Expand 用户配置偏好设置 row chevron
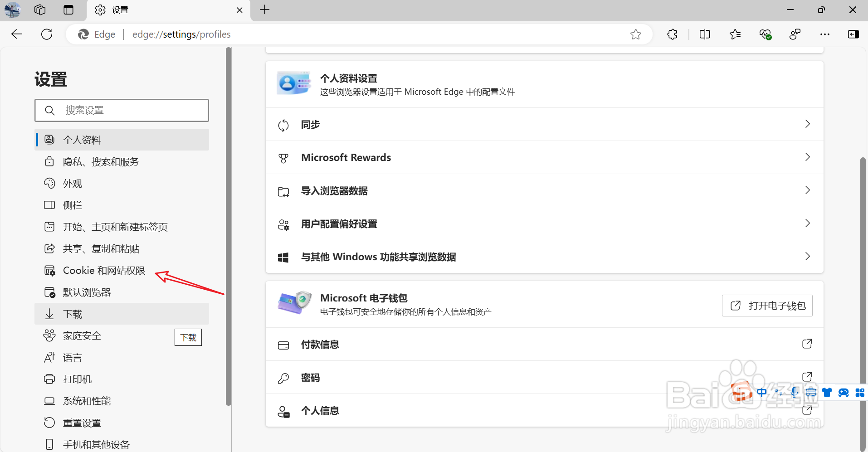The width and height of the screenshot is (868, 452). [x=807, y=224]
